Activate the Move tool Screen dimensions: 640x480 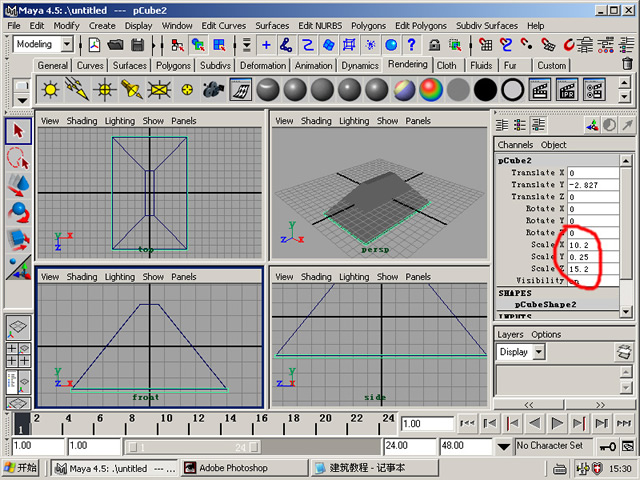pos(18,185)
